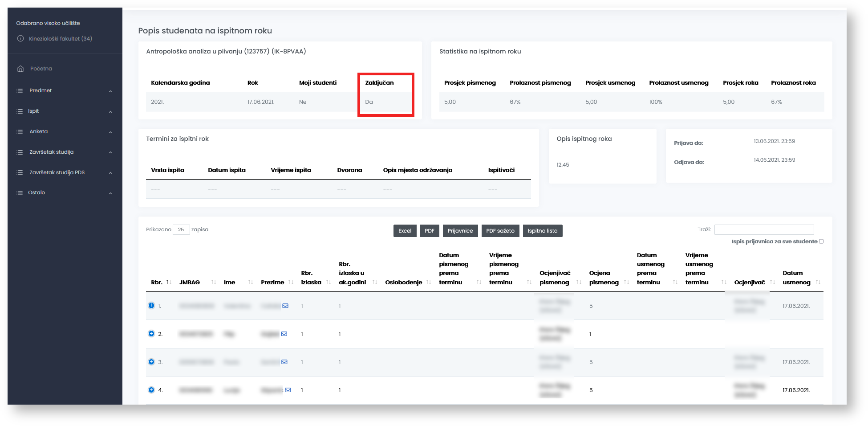Expand the Završetak studija chevron
The width and height of the screenshot is (868, 426).
click(110, 152)
